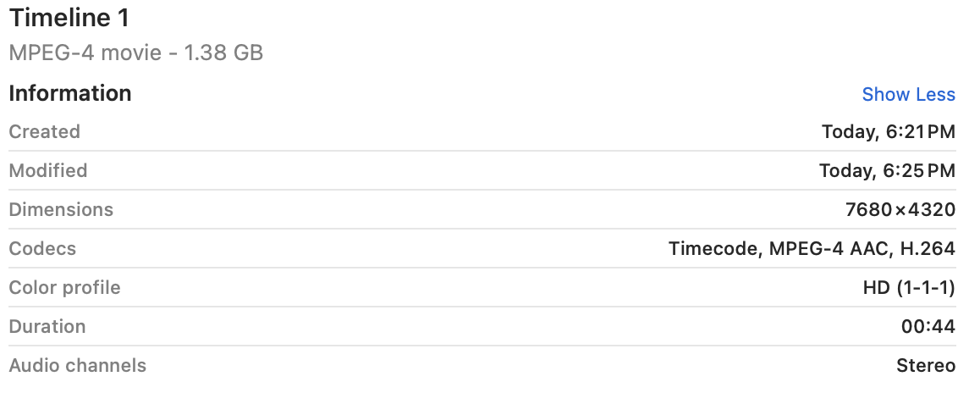Viewport: 980px width, 393px height.
Task: Select the Duration row label
Action: click(x=47, y=327)
